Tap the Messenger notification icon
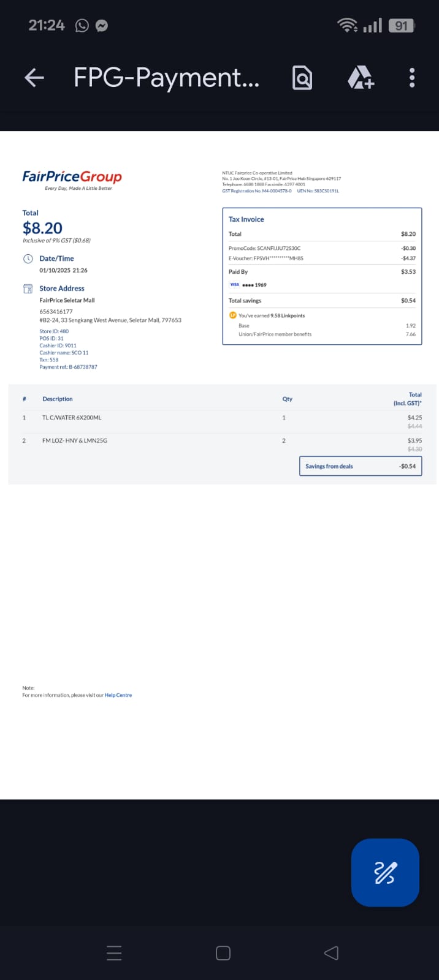The width and height of the screenshot is (439, 980). [x=102, y=25]
